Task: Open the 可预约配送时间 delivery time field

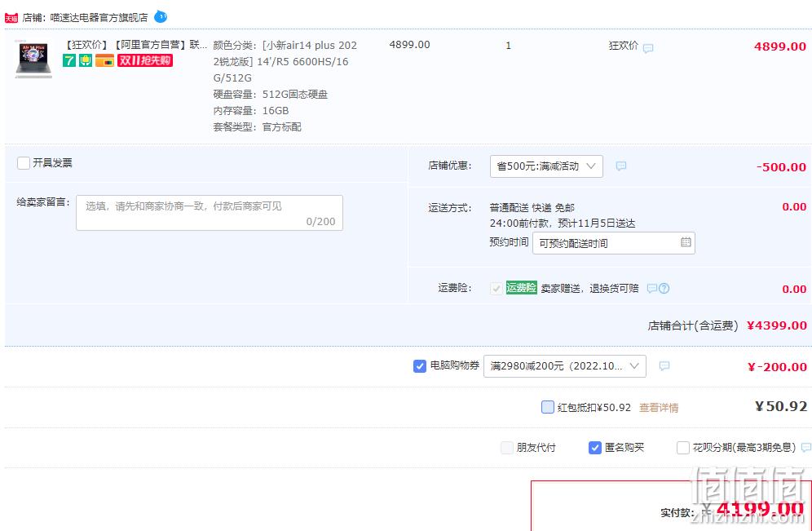Action: (614, 243)
